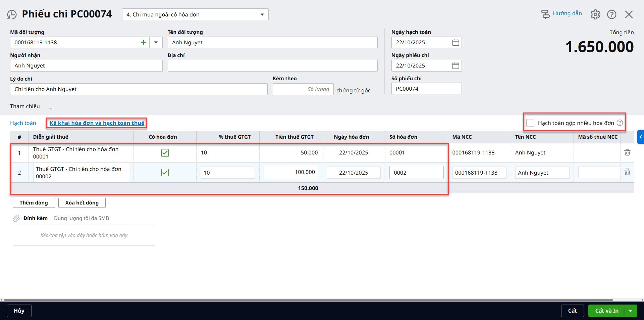Image resolution: width=644 pixels, height=320 pixels.
Task: Click the Hướng dẫn guide link
Action: tap(567, 13)
